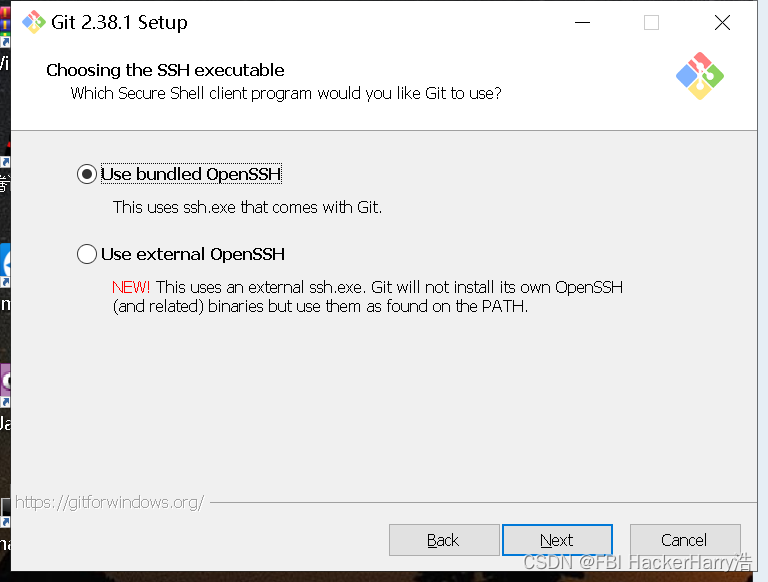Viewport: 768px width, 582px height.
Task: Click the ssh.exe comes with Git description
Action: pos(247,207)
